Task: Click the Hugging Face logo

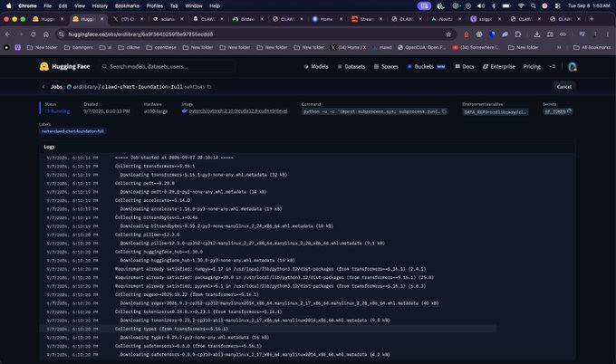Action: 64,66
